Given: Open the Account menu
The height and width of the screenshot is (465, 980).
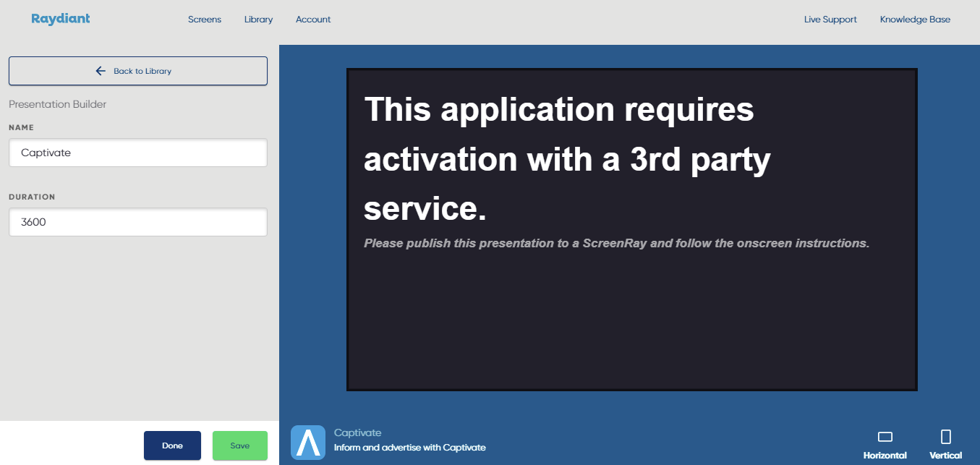Looking at the screenshot, I should pyautogui.click(x=313, y=20).
